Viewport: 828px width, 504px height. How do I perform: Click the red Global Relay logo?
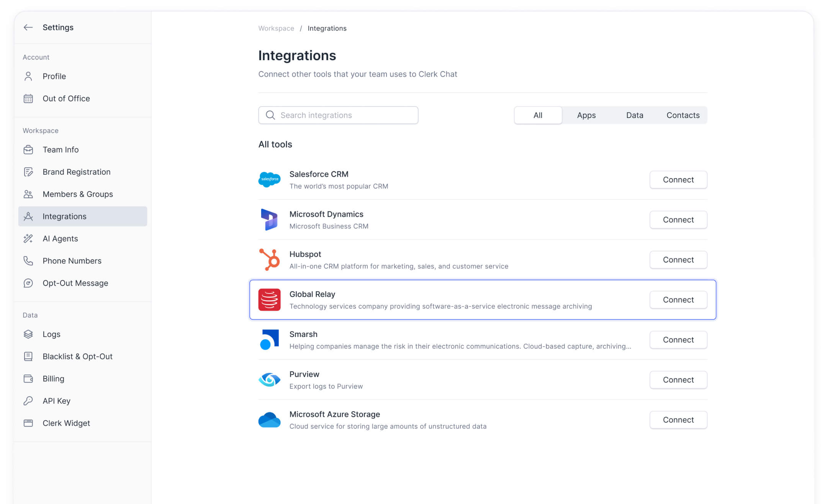click(269, 299)
